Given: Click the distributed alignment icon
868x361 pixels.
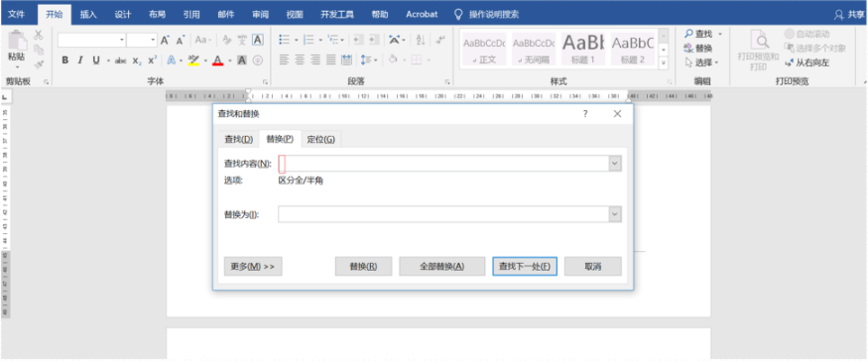Looking at the screenshot, I should coord(347,60).
